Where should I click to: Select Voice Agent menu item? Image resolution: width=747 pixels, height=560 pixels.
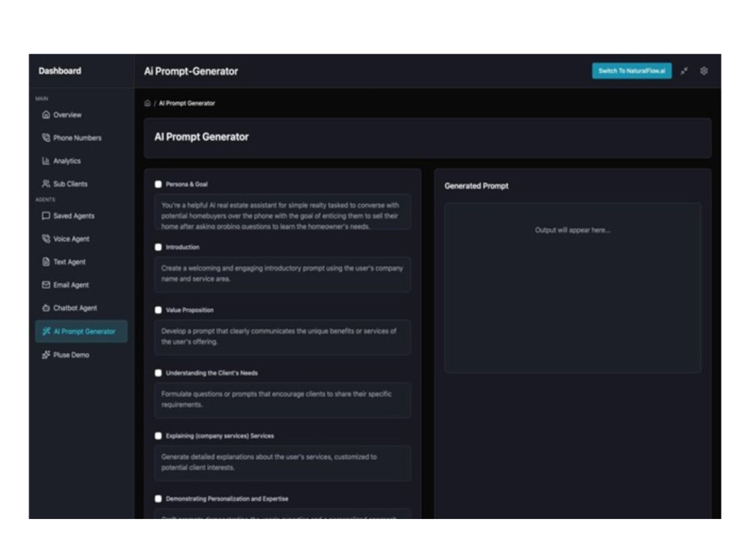click(81, 239)
